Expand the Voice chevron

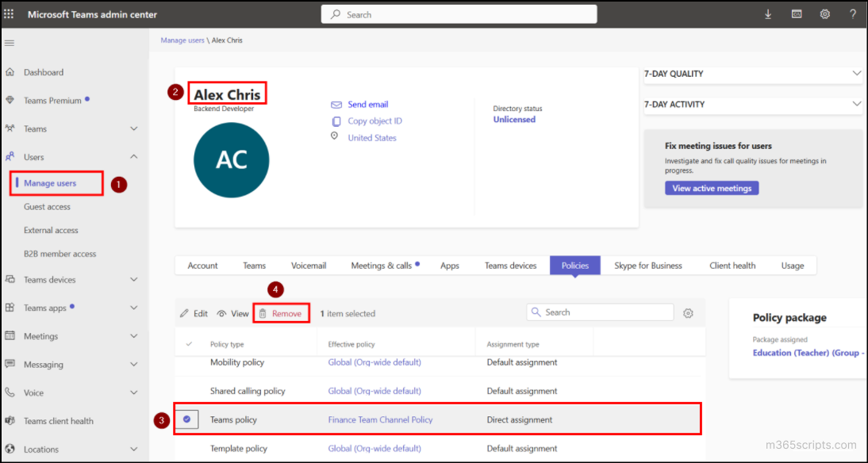(x=133, y=392)
